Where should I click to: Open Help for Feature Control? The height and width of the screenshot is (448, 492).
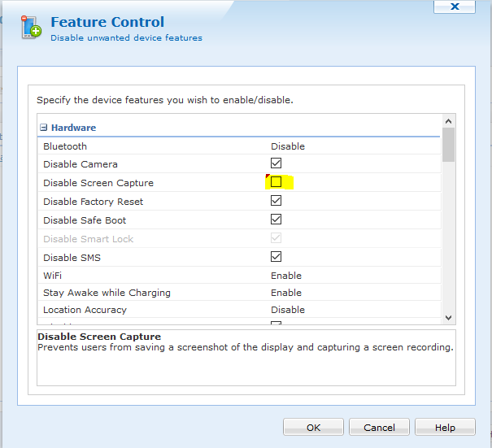coord(445,428)
